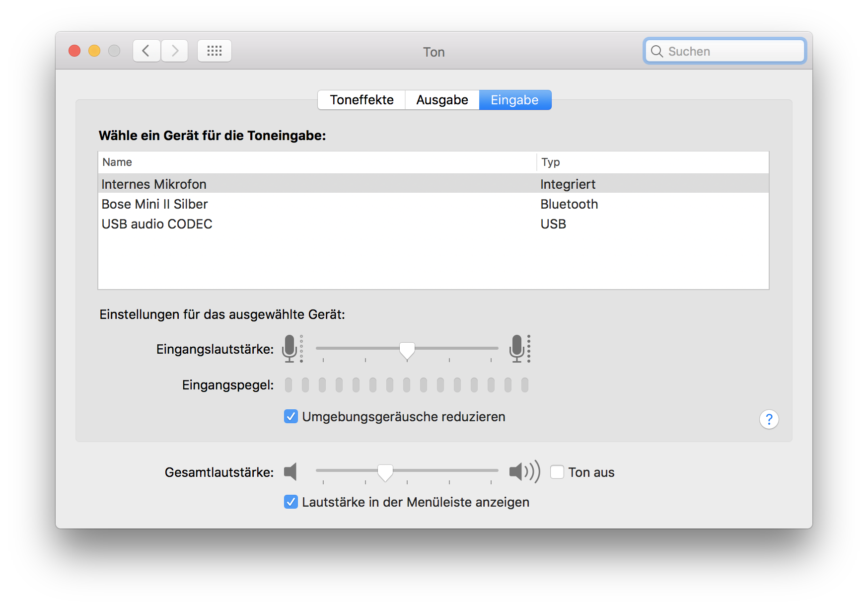Click the back navigation arrow
The image size is (868, 608).
pyautogui.click(x=146, y=51)
